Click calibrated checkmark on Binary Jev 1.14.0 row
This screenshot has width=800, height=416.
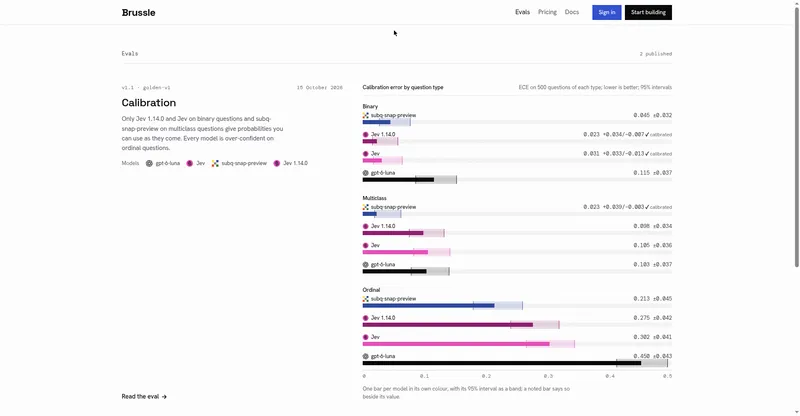[x=647, y=135]
